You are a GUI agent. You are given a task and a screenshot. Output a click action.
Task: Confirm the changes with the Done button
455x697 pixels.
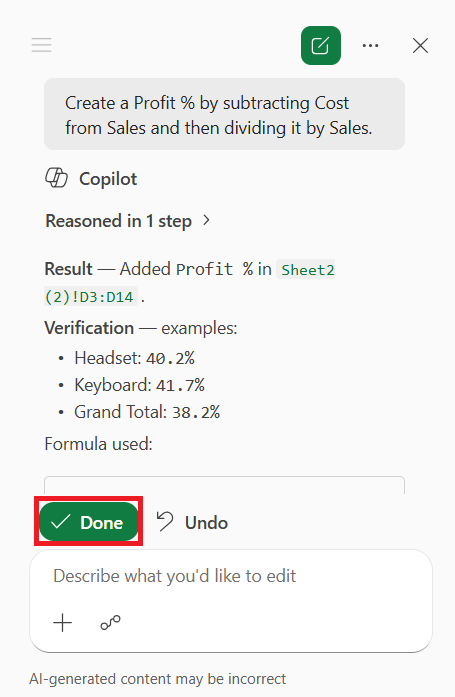click(x=88, y=522)
